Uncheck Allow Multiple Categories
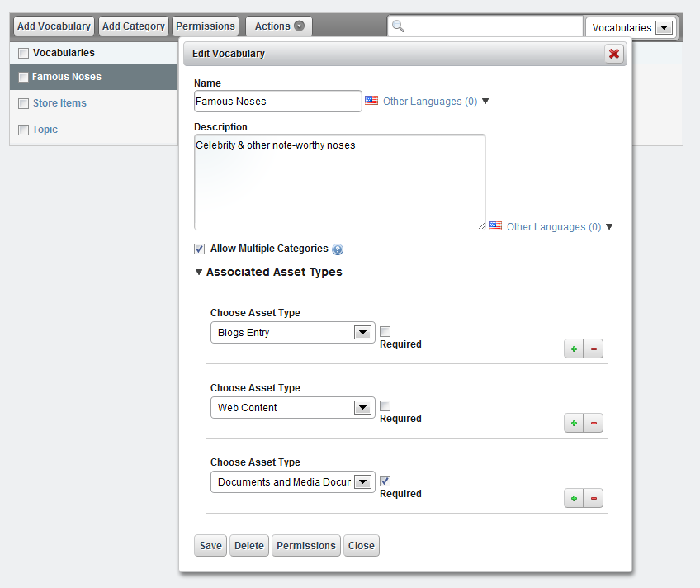Viewport: 700px width, 588px height. [199, 249]
